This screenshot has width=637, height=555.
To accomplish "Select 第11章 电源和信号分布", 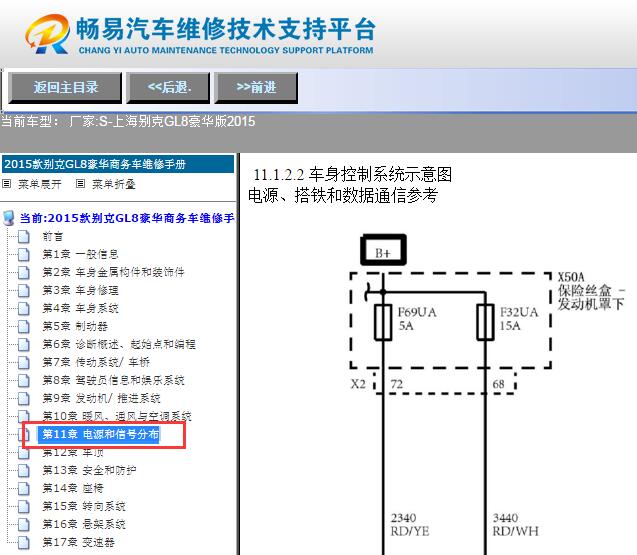I will tap(101, 434).
